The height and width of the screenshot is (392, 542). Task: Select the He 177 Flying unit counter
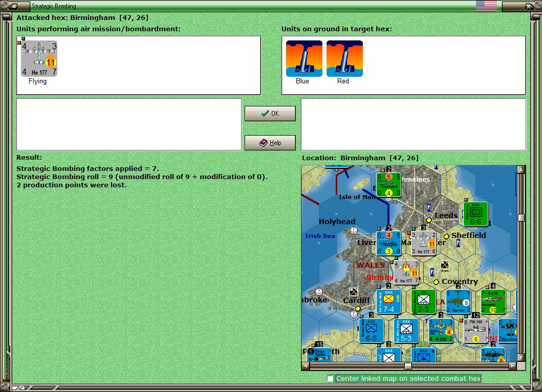point(38,55)
